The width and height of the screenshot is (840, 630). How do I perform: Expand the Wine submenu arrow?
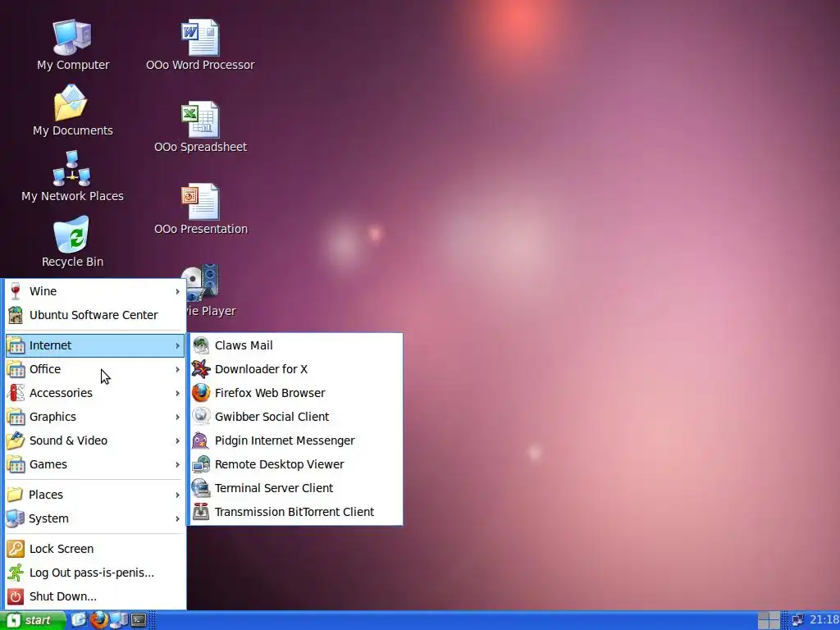click(177, 291)
